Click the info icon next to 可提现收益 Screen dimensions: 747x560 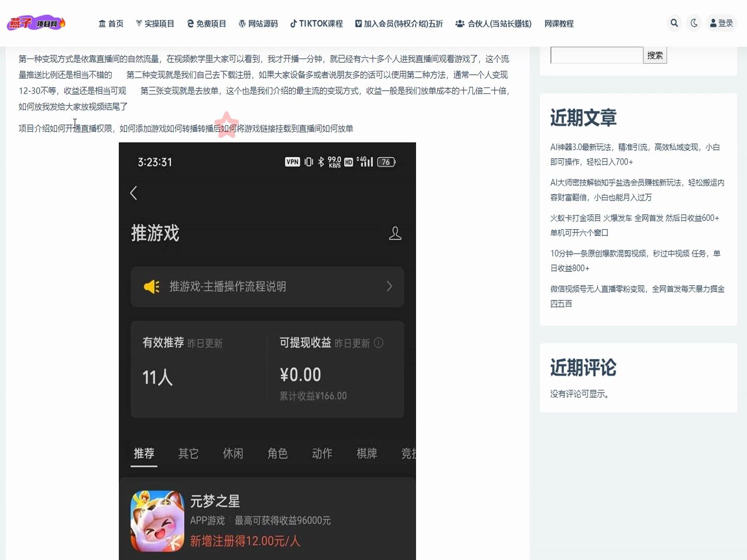coord(379,343)
